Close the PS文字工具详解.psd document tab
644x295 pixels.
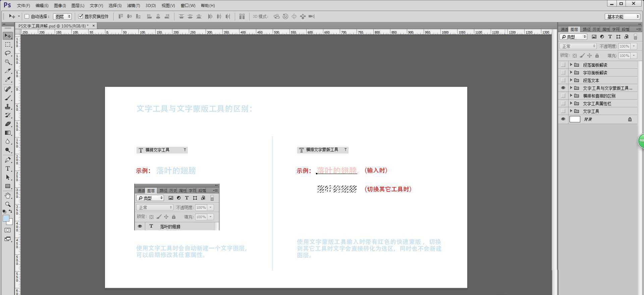pyautogui.click(x=94, y=26)
